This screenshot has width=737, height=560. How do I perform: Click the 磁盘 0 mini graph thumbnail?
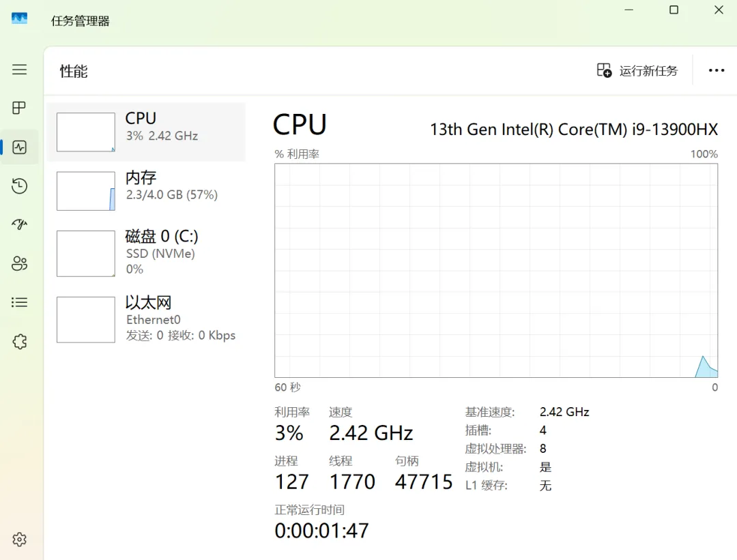[85, 253]
